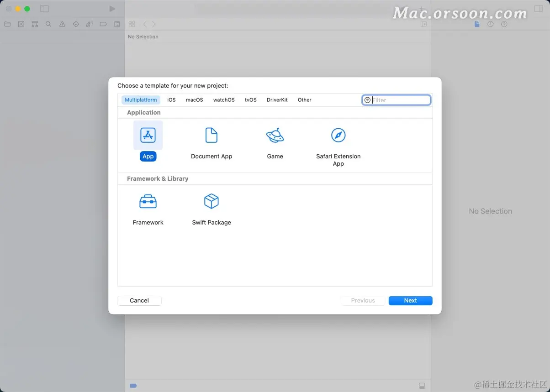This screenshot has height=392, width=550.
Task: Show the Test navigator diamond icon
Action: pos(76,24)
